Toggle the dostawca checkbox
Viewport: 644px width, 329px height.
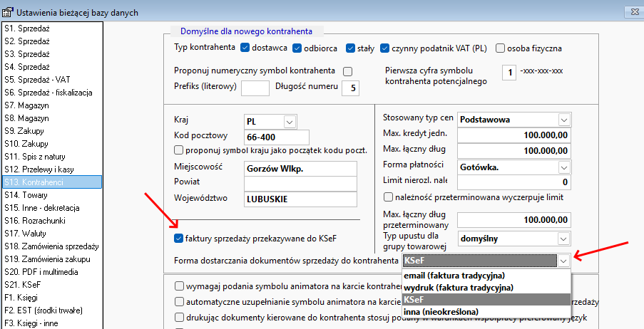pyautogui.click(x=245, y=48)
